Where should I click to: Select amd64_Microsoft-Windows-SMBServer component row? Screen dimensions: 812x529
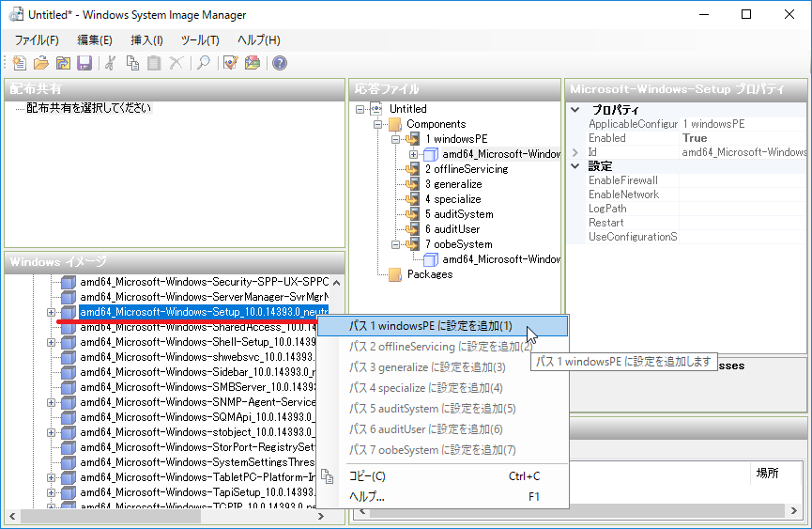(198, 387)
